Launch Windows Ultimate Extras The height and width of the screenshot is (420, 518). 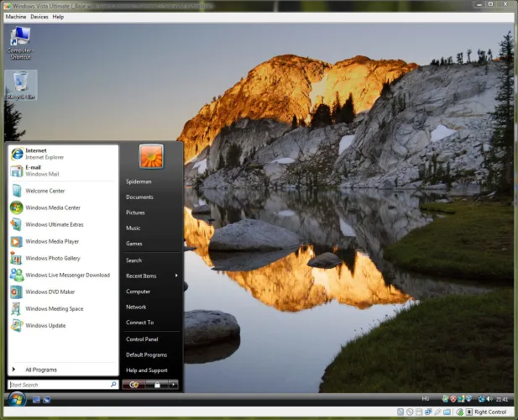coord(63,225)
